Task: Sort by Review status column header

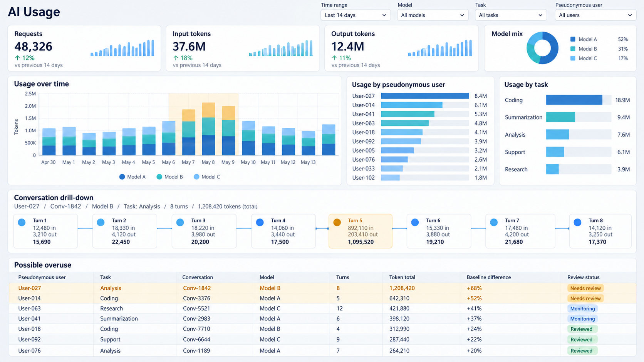Action: click(583, 277)
